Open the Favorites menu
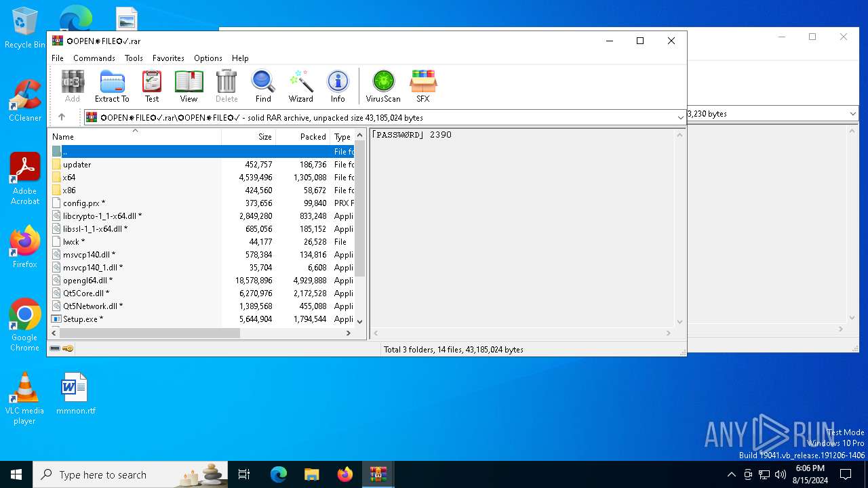The height and width of the screenshot is (488, 868). click(168, 58)
